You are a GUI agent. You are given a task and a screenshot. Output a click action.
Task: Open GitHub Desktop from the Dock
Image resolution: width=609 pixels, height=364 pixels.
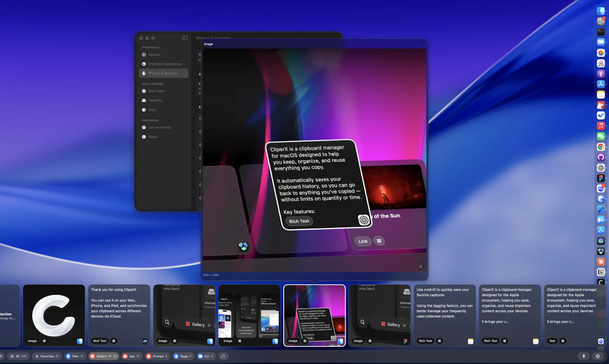tap(601, 157)
